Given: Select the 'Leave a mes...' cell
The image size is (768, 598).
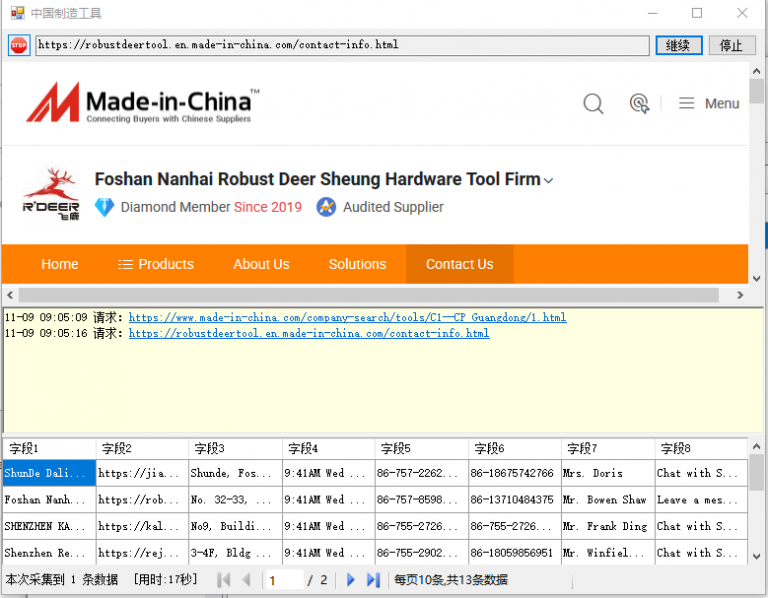Looking at the screenshot, I should click(701, 500).
